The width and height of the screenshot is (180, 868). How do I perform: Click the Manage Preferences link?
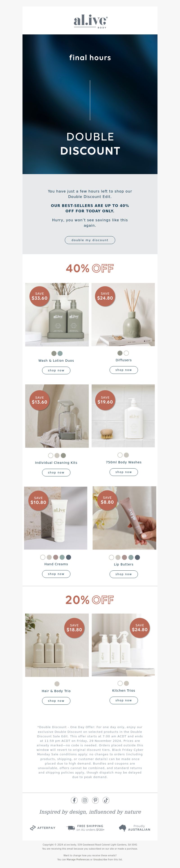78,860
